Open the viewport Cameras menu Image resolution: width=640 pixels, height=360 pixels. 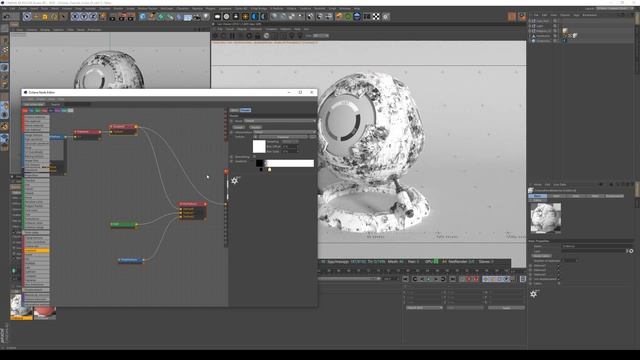pos(32,30)
